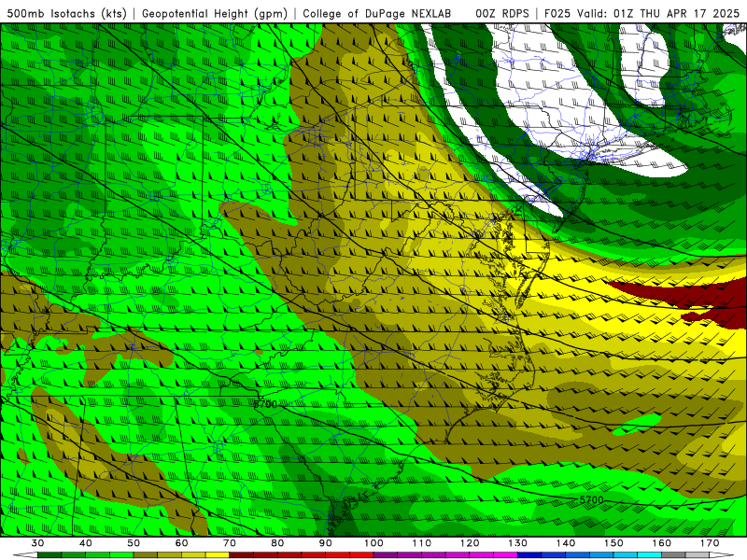Pick the olive swatch starting at 50
The width and height of the screenshot is (747, 560).
pyautogui.click(x=146, y=555)
